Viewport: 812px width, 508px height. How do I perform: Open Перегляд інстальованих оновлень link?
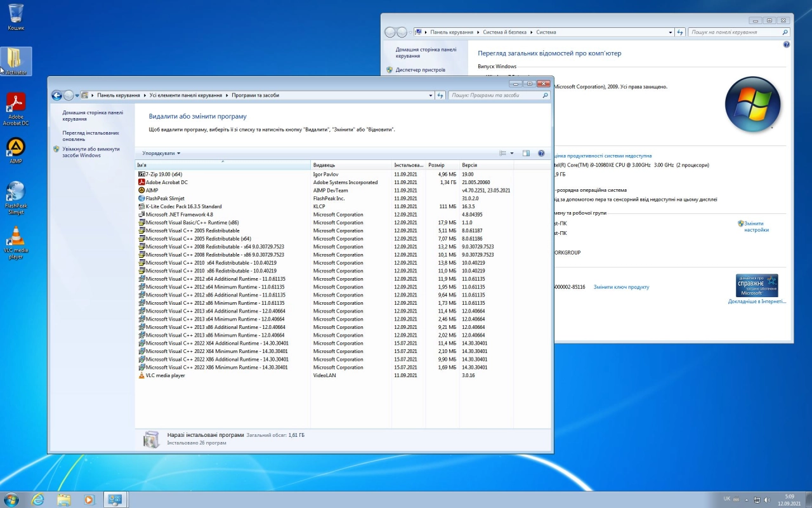91,136
